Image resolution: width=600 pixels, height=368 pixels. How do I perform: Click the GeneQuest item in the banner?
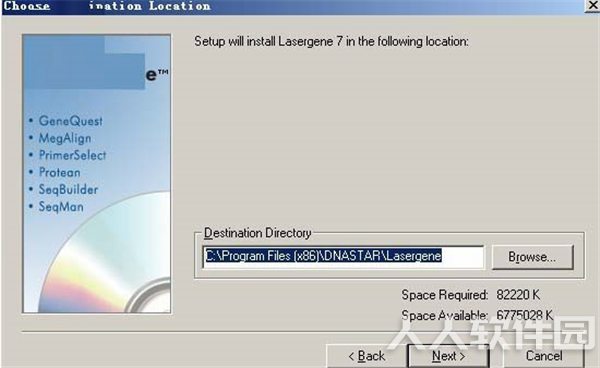point(71,121)
